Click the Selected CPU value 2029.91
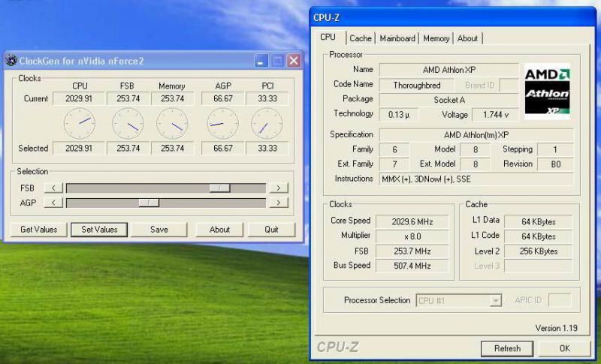The image size is (601, 364). point(79,148)
